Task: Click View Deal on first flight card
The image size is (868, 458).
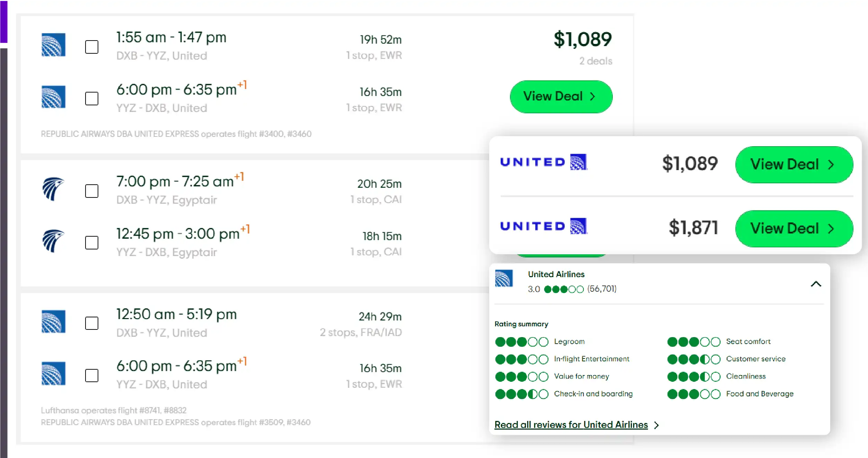Action: click(x=561, y=97)
